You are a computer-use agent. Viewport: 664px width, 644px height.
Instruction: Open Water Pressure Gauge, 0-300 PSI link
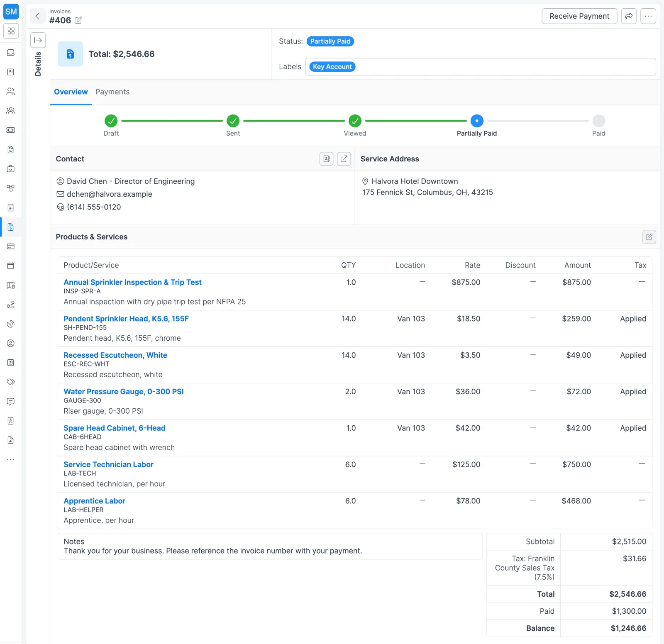[x=124, y=392]
